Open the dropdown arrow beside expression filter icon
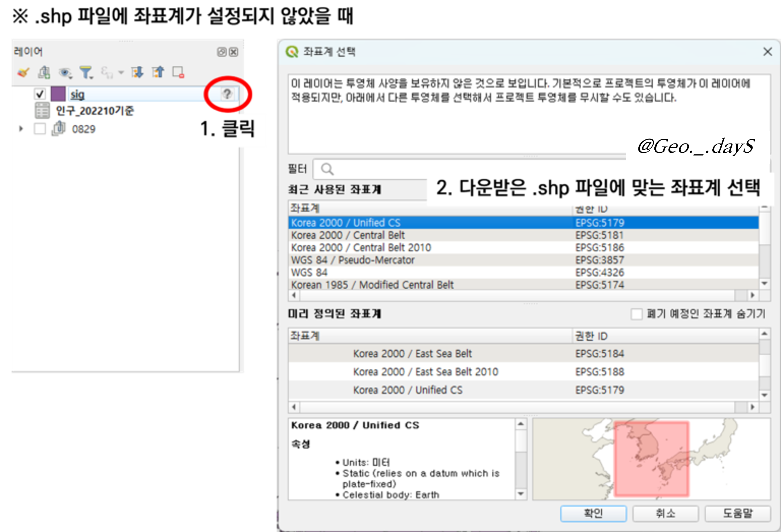The image size is (781, 532). (x=121, y=72)
